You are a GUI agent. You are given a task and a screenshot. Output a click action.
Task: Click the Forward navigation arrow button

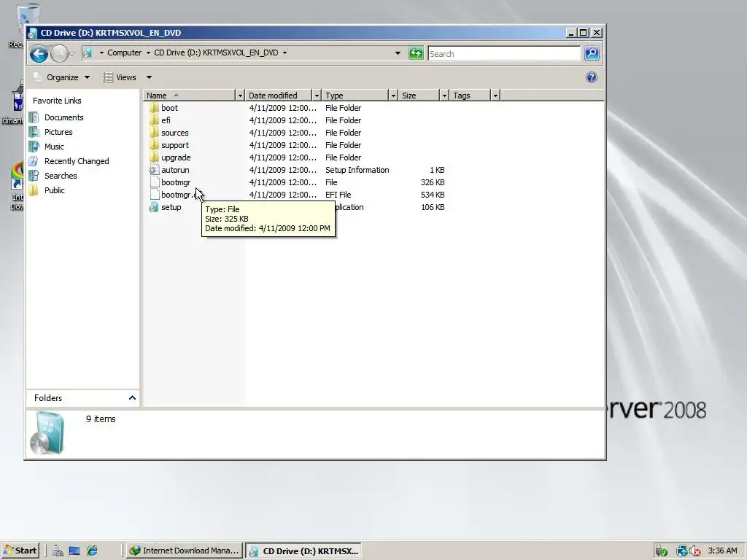pos(59,54)
